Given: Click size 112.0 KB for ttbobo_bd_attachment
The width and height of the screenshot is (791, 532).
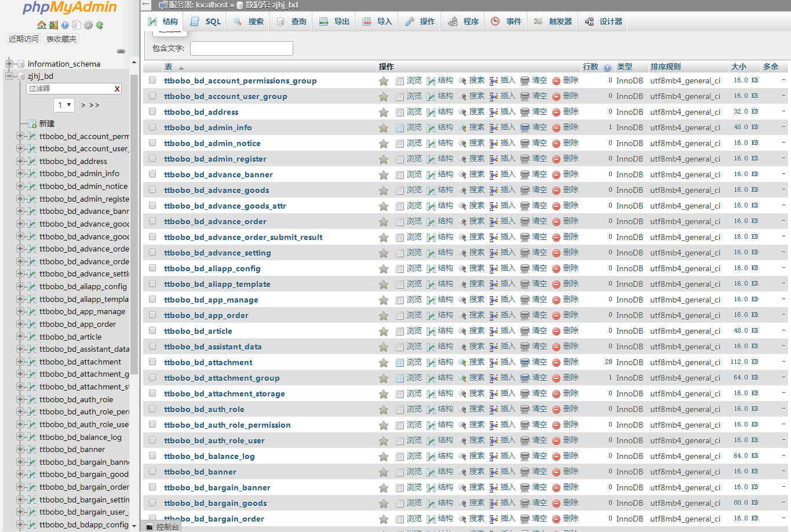Looking at the screenshot, I should coord(745,362).
